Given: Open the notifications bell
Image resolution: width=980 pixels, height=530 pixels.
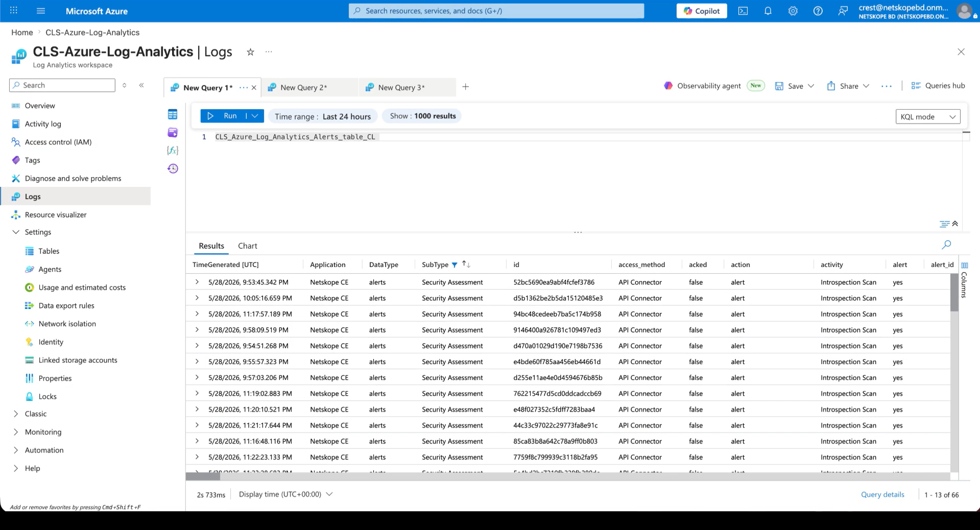Looking at the screenshot, I should click(x=768, y=11).
